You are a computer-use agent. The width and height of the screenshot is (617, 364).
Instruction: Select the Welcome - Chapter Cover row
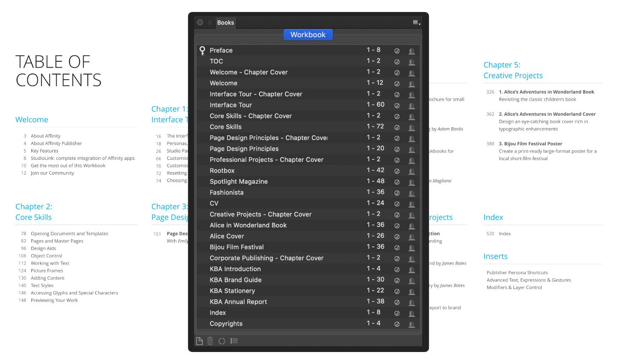[x=308, y=72]
